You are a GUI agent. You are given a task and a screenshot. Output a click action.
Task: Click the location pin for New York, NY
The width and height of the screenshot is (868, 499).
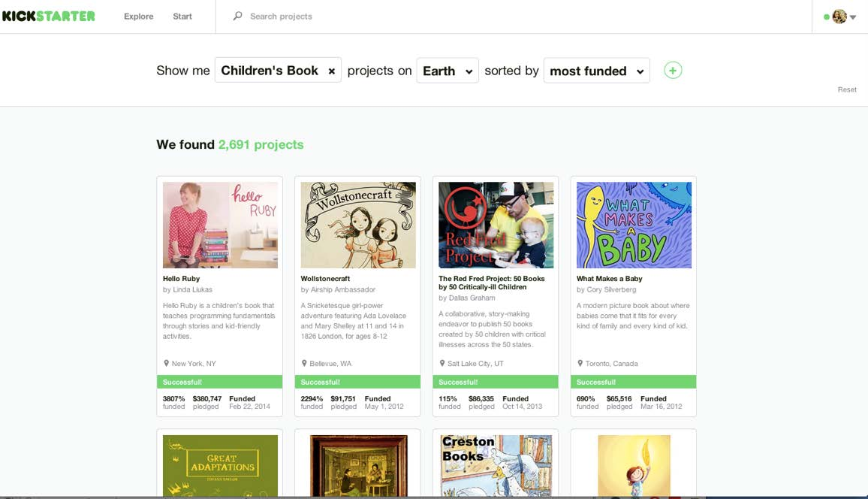pyautogui.click(x=166, y=363)
